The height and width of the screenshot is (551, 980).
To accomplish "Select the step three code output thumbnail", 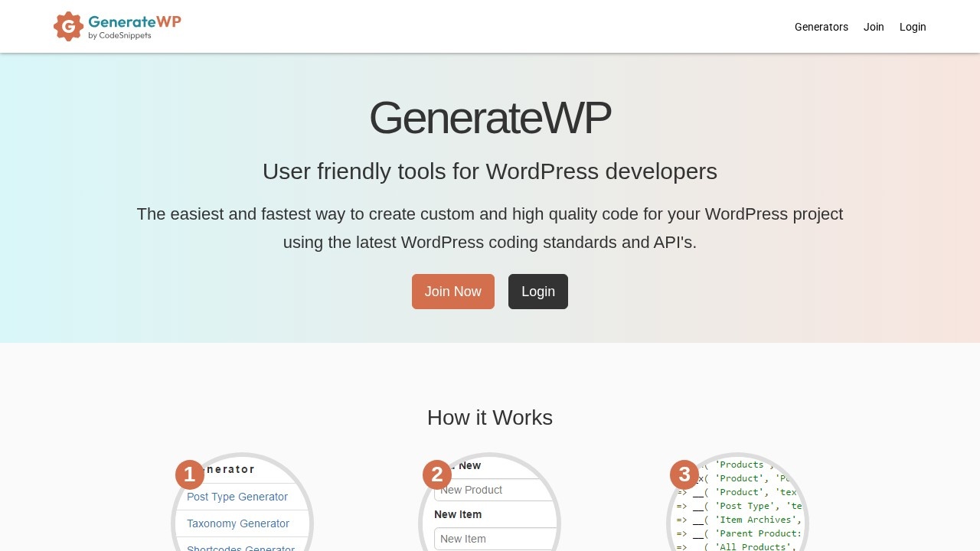I will tap(737, 502).
